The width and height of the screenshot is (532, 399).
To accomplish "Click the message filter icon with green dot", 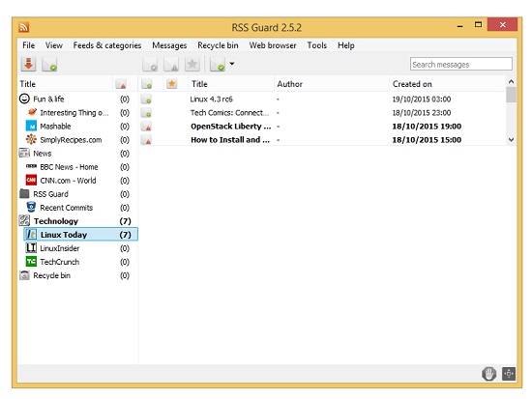I will click(218, 64).
